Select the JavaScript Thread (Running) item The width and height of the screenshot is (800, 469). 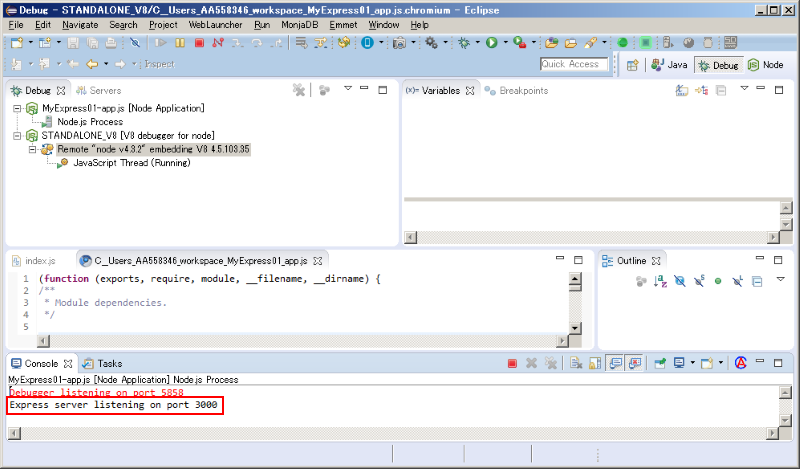[x=132, y=163]
